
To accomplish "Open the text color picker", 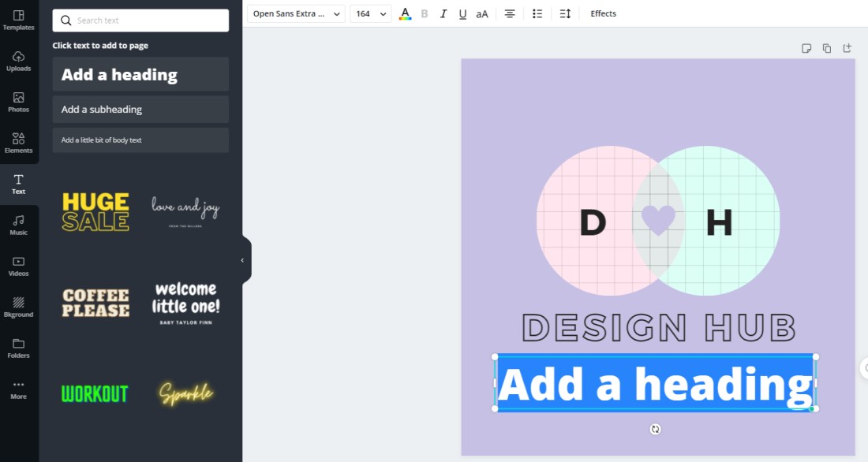I will coord(406,14).
